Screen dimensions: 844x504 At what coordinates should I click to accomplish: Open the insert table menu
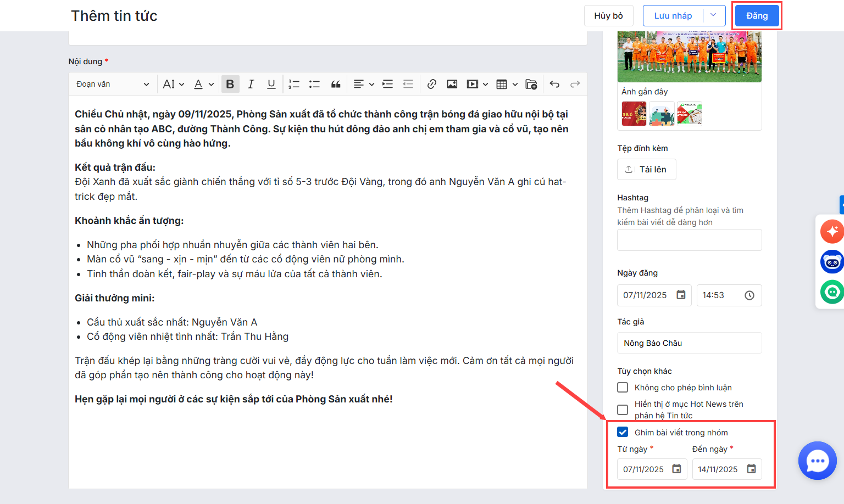click(507, 84)
